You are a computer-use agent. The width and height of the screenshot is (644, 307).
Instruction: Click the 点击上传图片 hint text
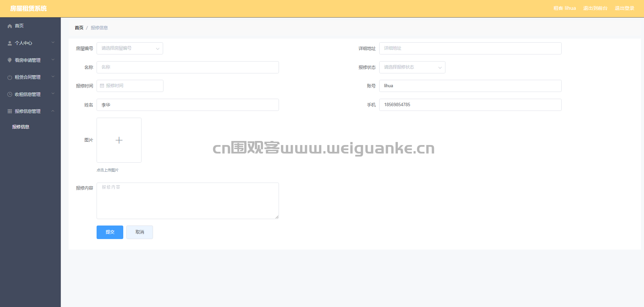pyautogui.click(x=107, y=170)
